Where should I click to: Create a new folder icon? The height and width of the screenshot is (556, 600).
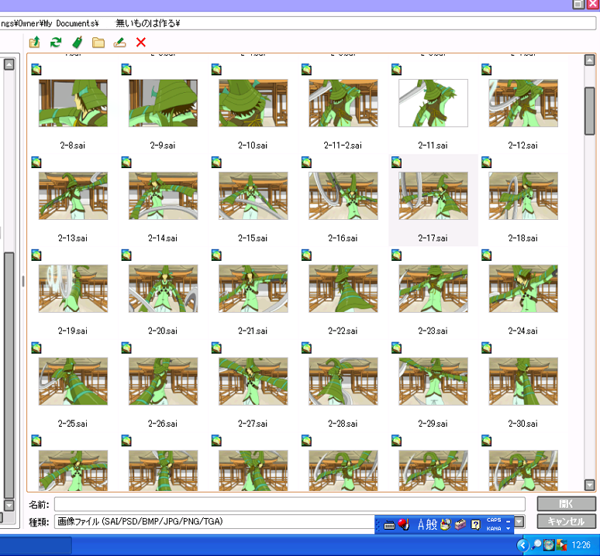click(x=98, y=42)
